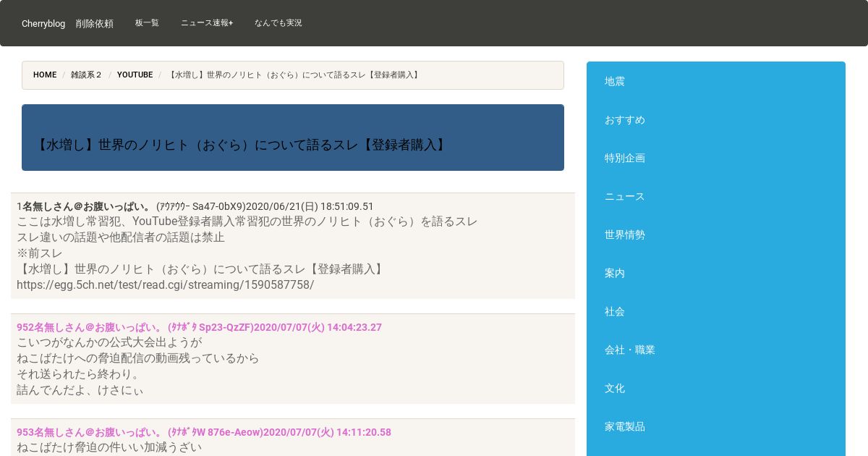Open なんでも実況 in the navbar
The image size is (868, 456).
coord(278,23)
